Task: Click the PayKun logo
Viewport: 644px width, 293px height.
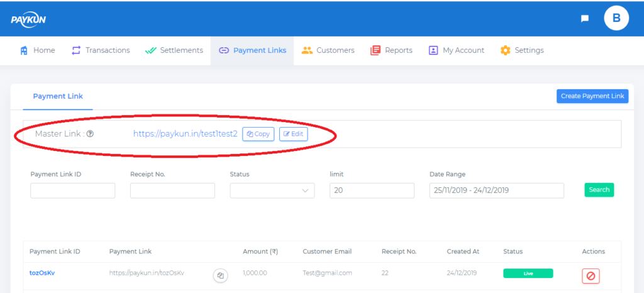Action: 28,19
